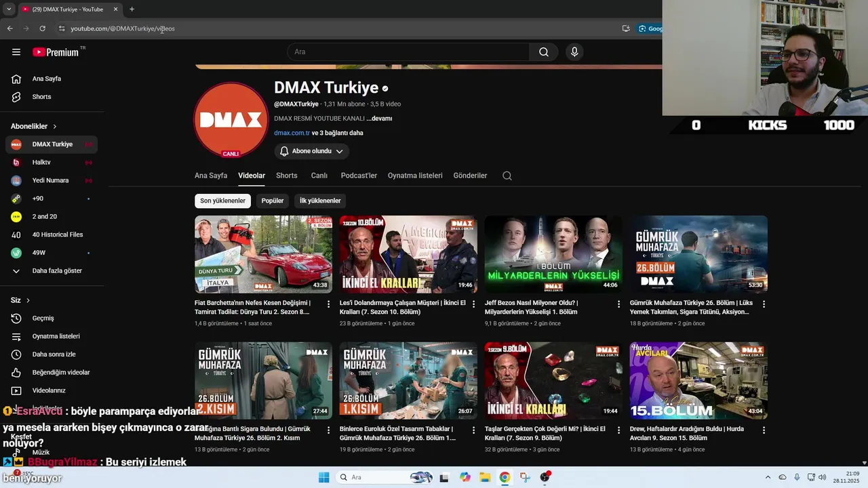Open Oynatma listeleri in the sidebar
868x488 pixels.
coord(52,337)
